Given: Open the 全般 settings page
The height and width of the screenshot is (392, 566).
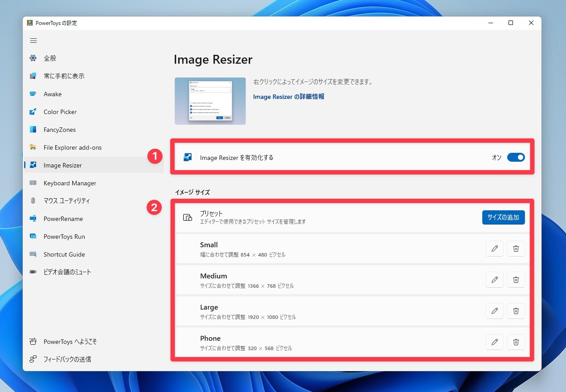Looking at the screenshot, I should pyautogui.click(x=33, y=58).
